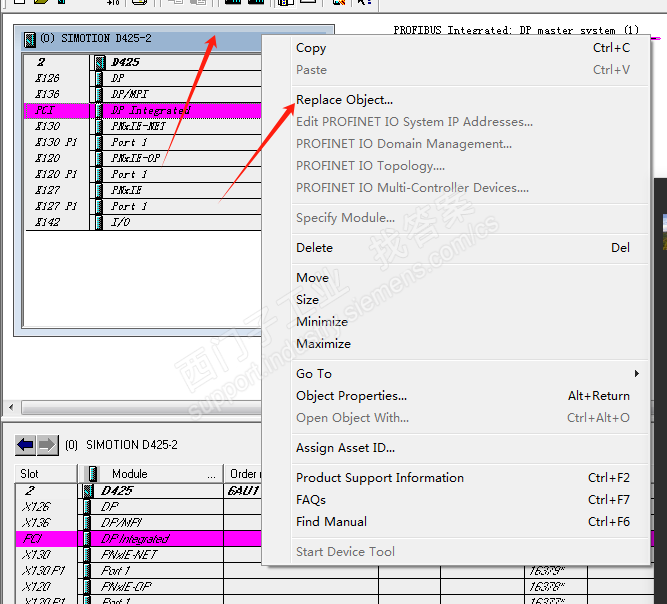Click the icon beside DP/MPI in lower table
The width and height of the screenshot is (667, 604).
[x=87, y=522]
